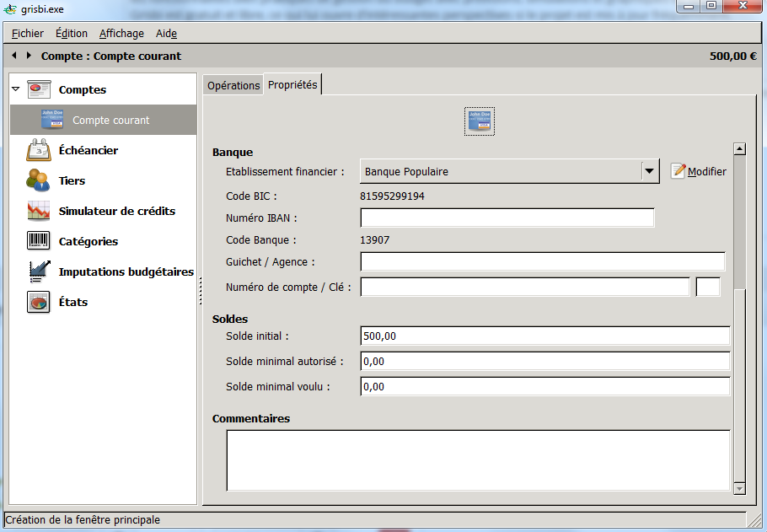
Task: Click the account card icon button in Propriétés
Action: click(x=480, y=121)
